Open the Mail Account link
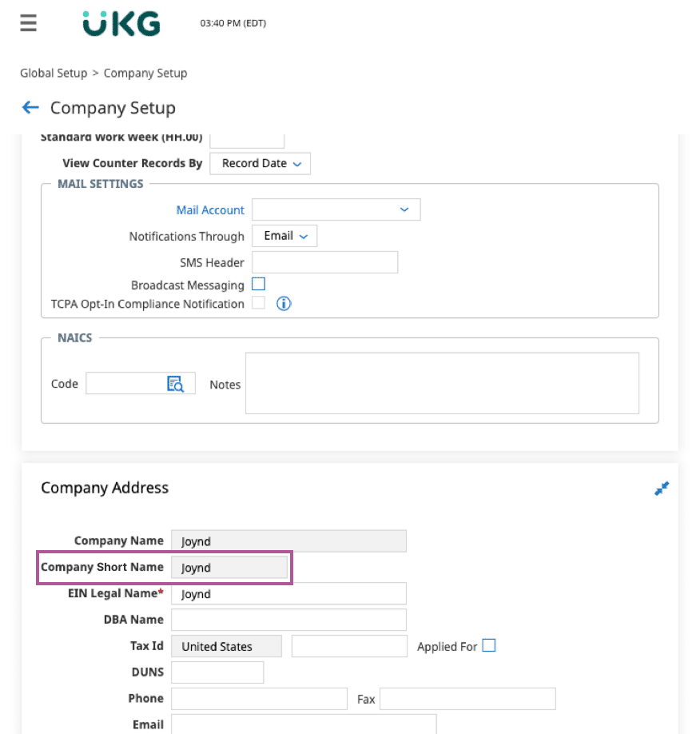This screenshot has width=700, height=734. pos(210,210)
